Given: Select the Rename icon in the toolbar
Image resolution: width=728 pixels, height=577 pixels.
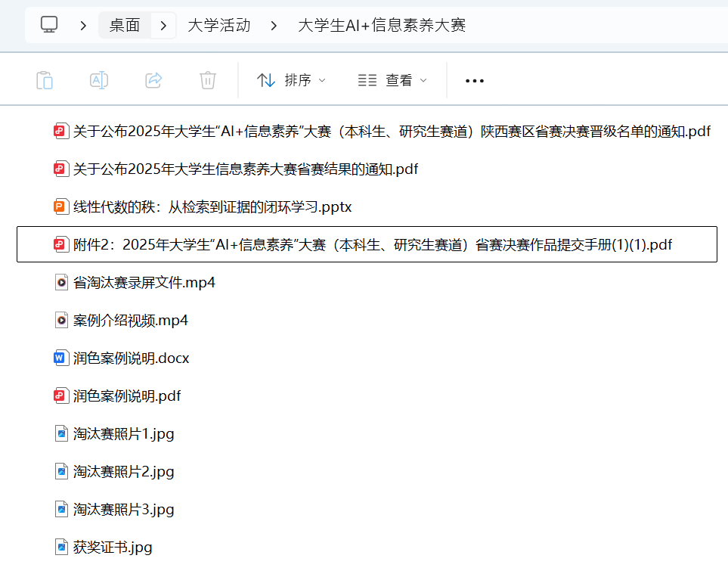Looking at the screenshot, I should click(99, 79).
